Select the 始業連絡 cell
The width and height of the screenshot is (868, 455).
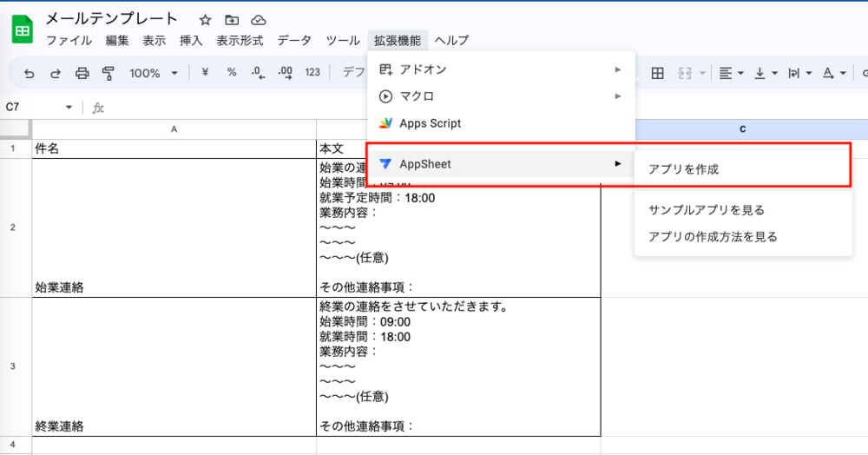click(174, 228)
